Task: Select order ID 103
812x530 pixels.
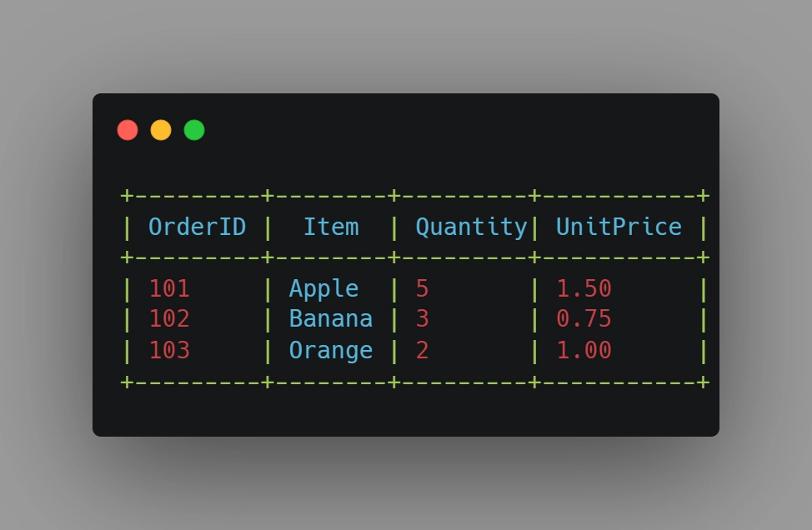Action: 169,350
